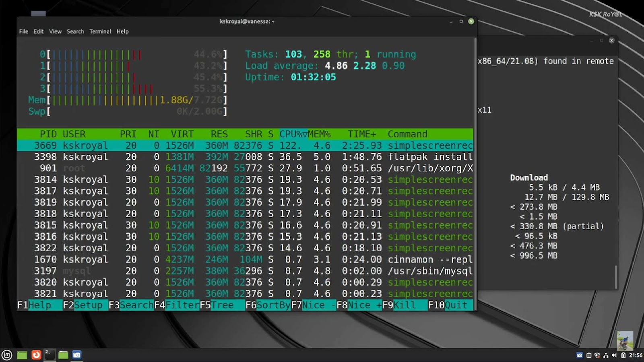Launch Firefox from the panel

[36, 355]
